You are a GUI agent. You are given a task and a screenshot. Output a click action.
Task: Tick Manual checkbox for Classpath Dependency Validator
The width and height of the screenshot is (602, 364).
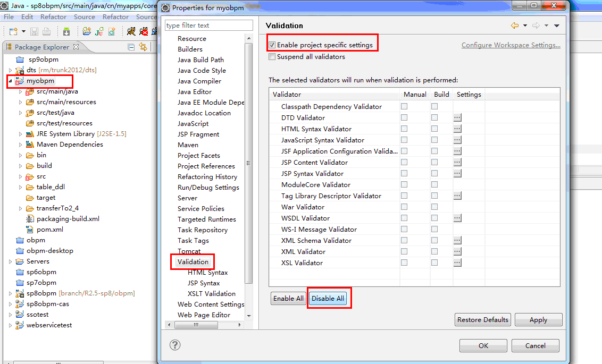tap(404, 106)
